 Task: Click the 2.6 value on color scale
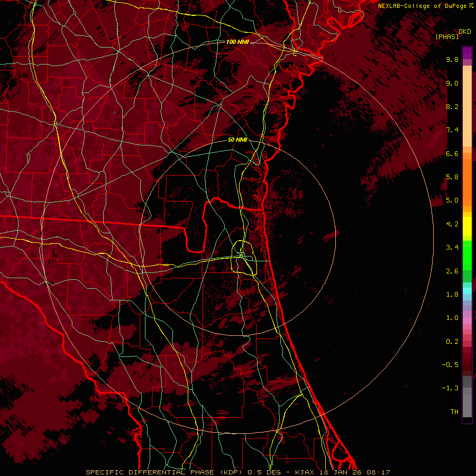452,271
